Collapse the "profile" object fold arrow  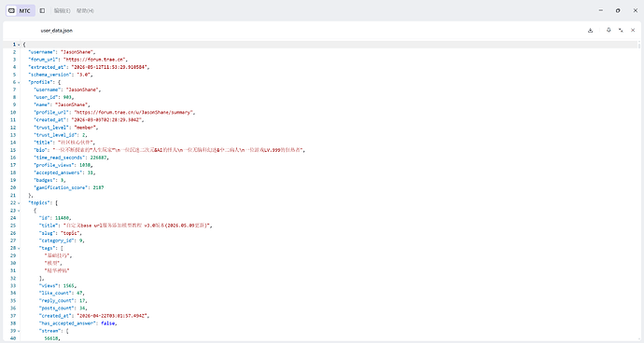(19, 82)
